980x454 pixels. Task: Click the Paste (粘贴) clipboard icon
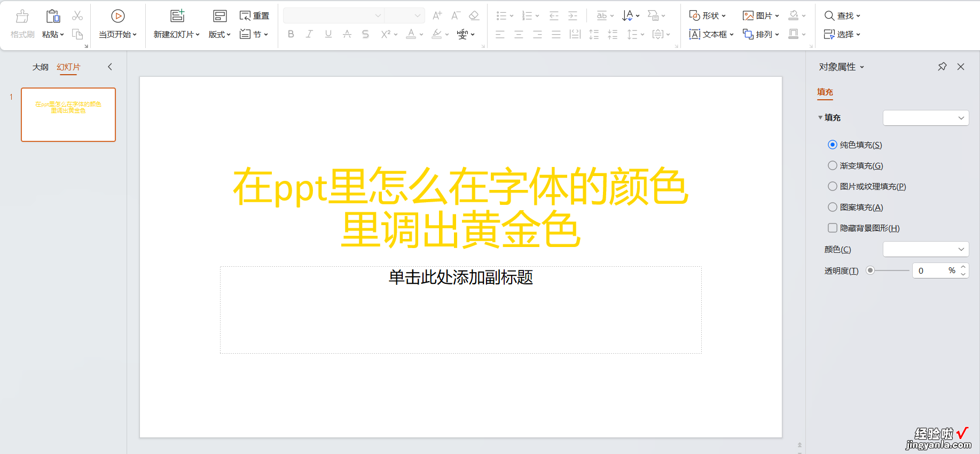click(53, 17)
